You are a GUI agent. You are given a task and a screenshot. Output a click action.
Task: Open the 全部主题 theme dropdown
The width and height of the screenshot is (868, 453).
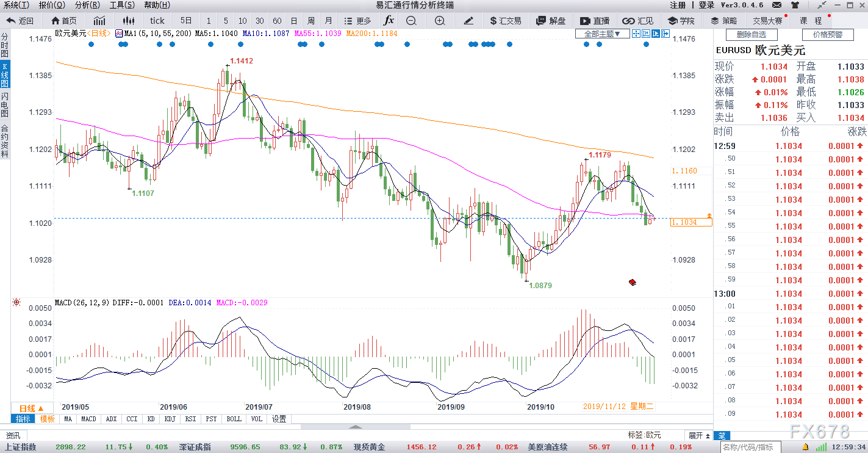603,34
